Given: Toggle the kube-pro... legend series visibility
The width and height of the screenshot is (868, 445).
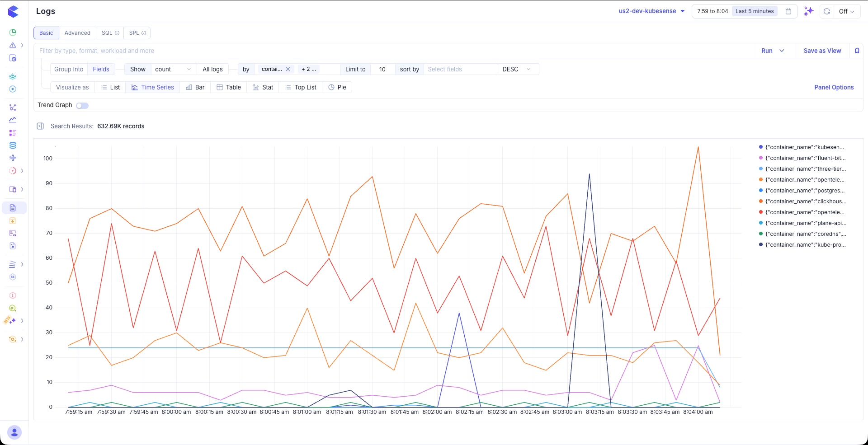Looking at the screenshot, I should [802, 245].
